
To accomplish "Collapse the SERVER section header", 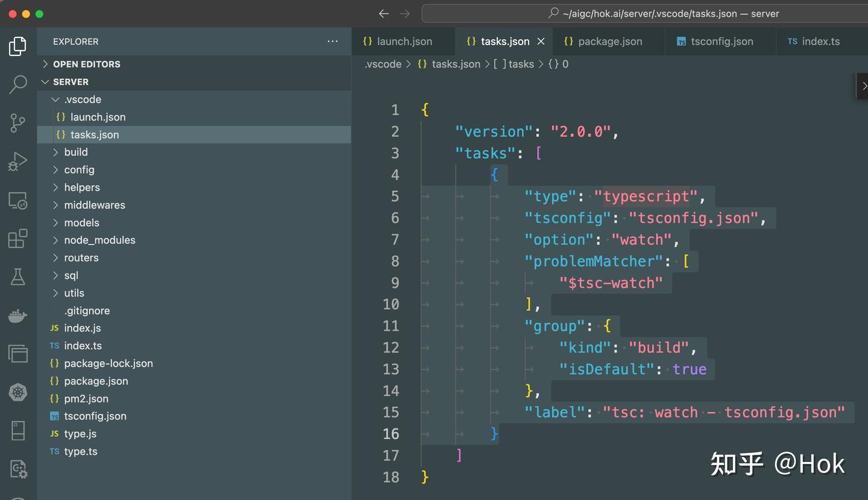I will pos(45,81).
